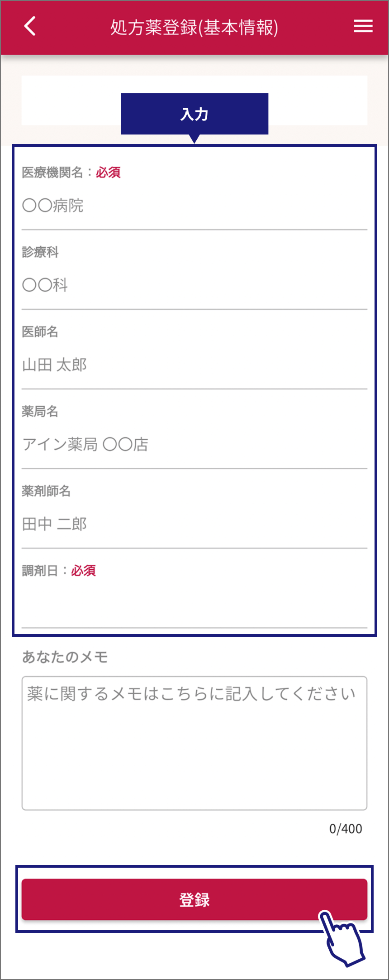Screen dimensions: 389x980
Task: Click the 〇〇科 department input field
Action: tap(194, 285)
